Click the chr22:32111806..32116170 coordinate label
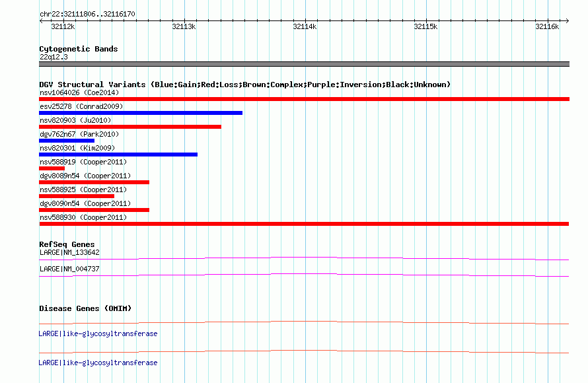This screenshot has width=588, height=383. tap(87, 14)
